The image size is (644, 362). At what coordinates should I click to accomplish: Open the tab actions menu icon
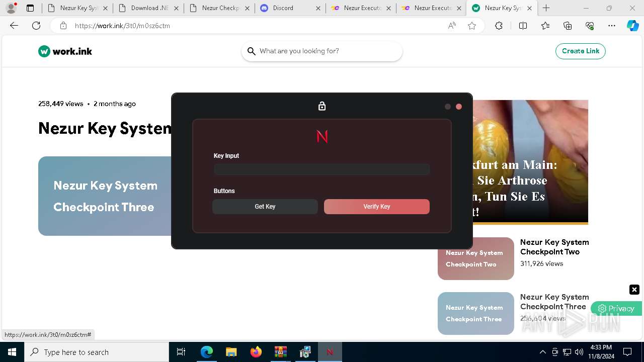30,8
